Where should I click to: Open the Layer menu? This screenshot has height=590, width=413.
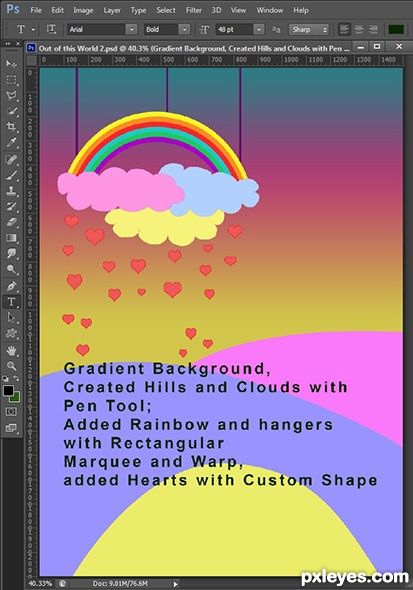pyautogui.click(x=112, y=10)
